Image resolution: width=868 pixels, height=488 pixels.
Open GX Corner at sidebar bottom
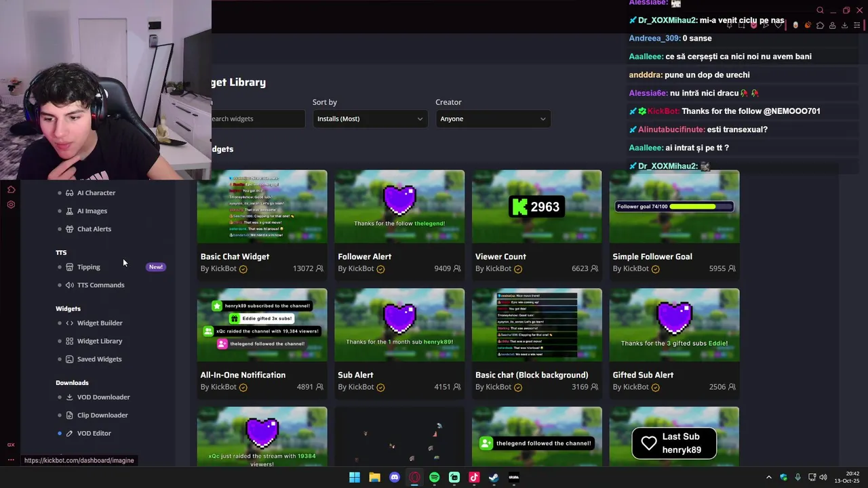pos(11,445)
